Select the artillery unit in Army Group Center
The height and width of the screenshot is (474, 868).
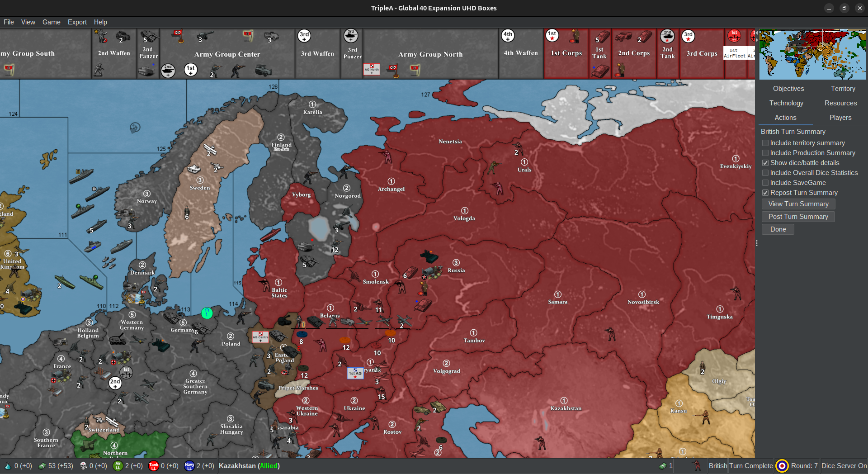point(205,36)
